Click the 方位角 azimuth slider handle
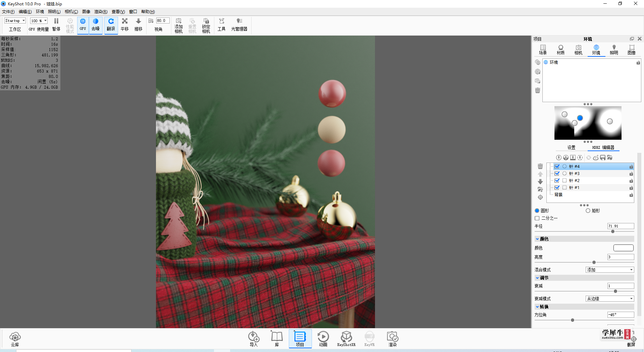This screenshot has width=644, height=352. [573, 320]
